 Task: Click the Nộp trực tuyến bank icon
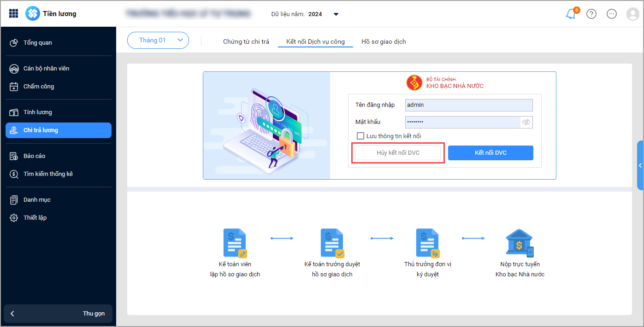click(x=520, y=243)
